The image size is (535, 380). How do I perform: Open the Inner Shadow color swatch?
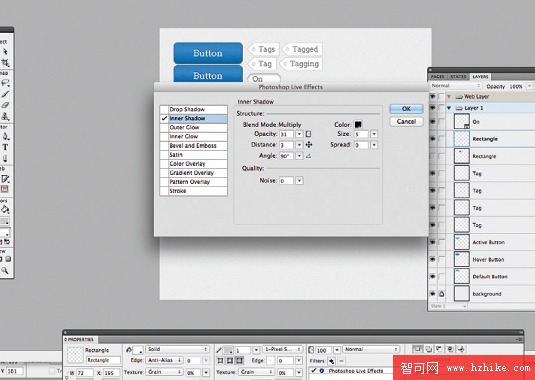coord(358,125)
